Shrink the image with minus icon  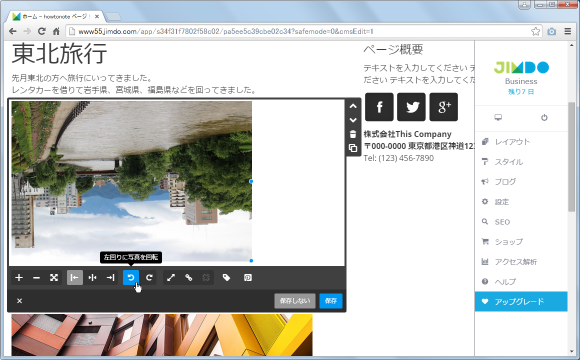(x=36, y=277)
